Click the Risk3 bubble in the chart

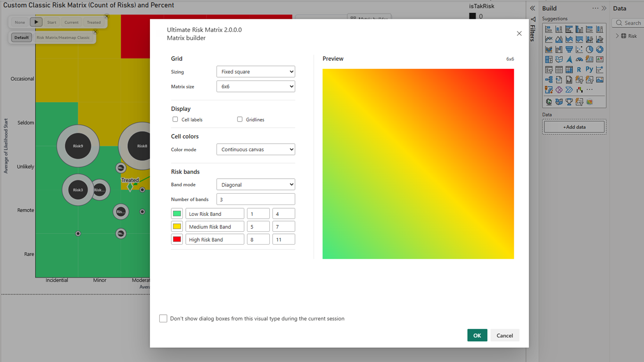tap(78, 190)
